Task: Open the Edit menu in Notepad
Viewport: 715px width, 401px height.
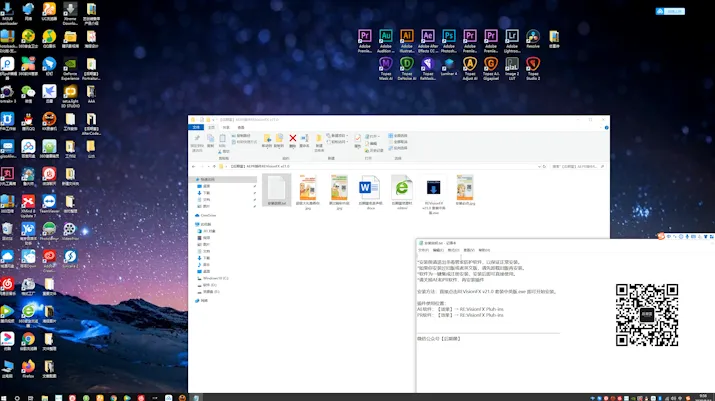Action: 438,250
